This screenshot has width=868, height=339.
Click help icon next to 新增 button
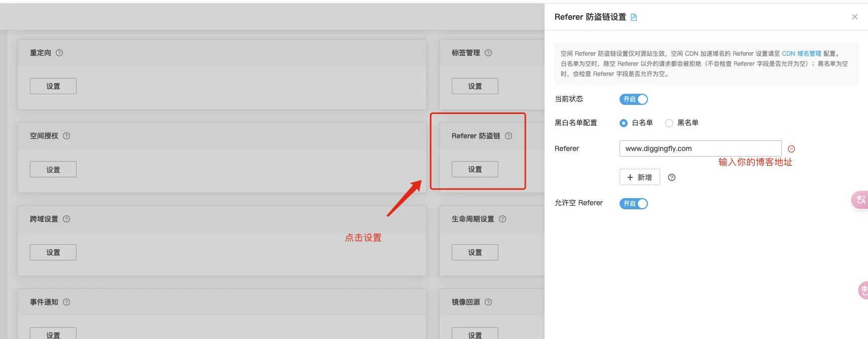(672, 177)
